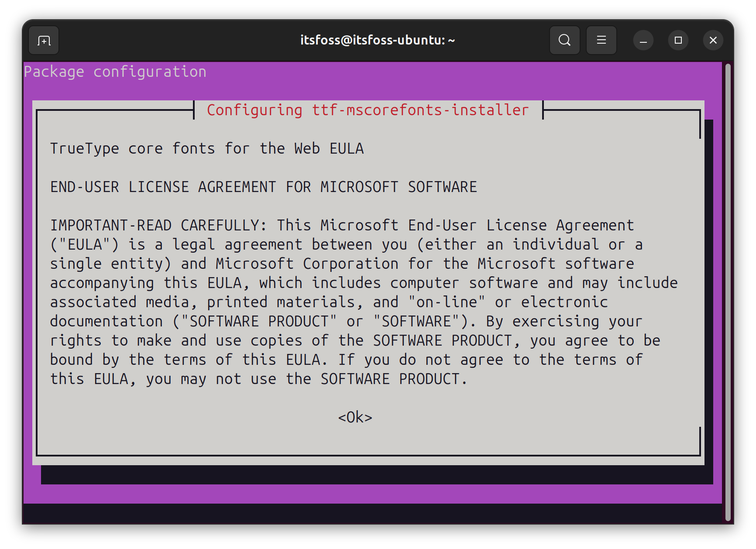Click the terminal title itsfoss@itsfoss-ubuntu
The height and width of the screenshot is (549, 756).
[377, 40]
